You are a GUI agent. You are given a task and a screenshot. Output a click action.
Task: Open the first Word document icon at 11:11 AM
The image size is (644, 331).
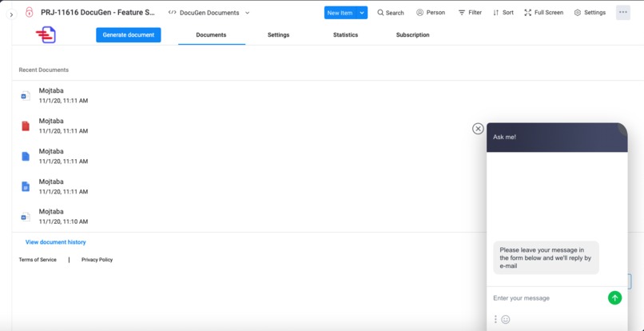tap(26, 96)
